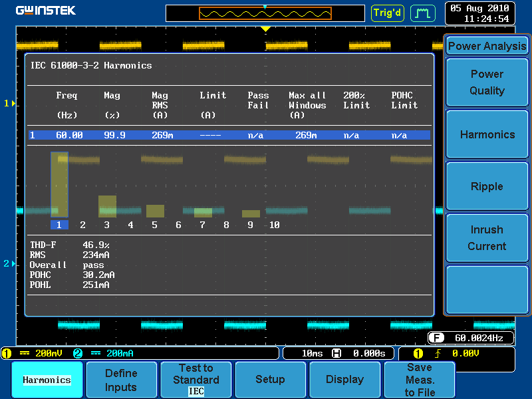
Task: Click the channel 1 200mV scale readout
Action: click(x=49, y=354)
